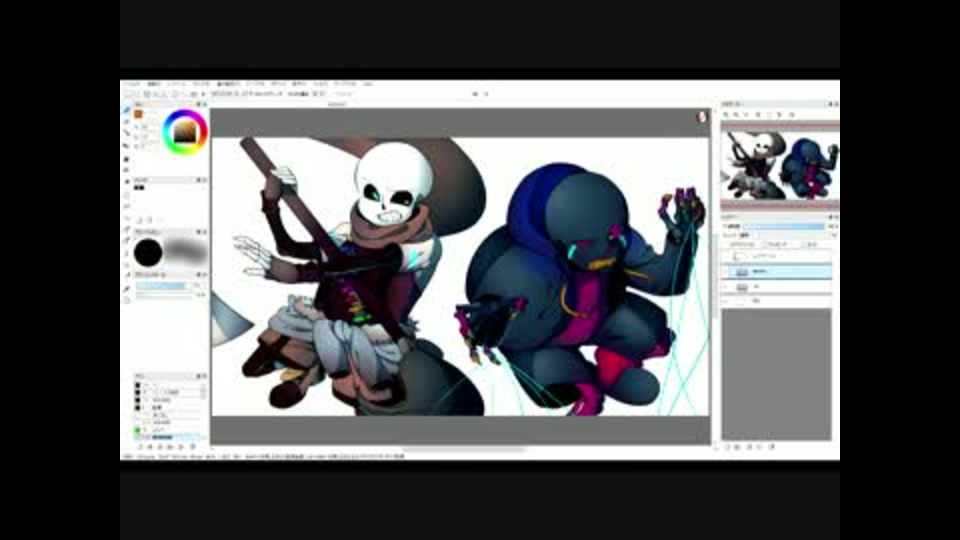Select the Eraser tool below the Brush tool
Viewport: 960px width, 540px height.
coord(127,122)
